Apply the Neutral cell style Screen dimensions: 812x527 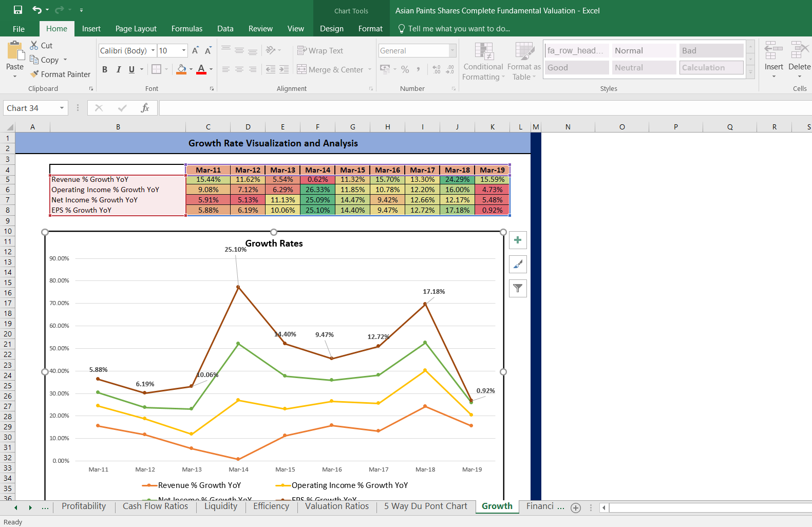(x=644, y=67)
